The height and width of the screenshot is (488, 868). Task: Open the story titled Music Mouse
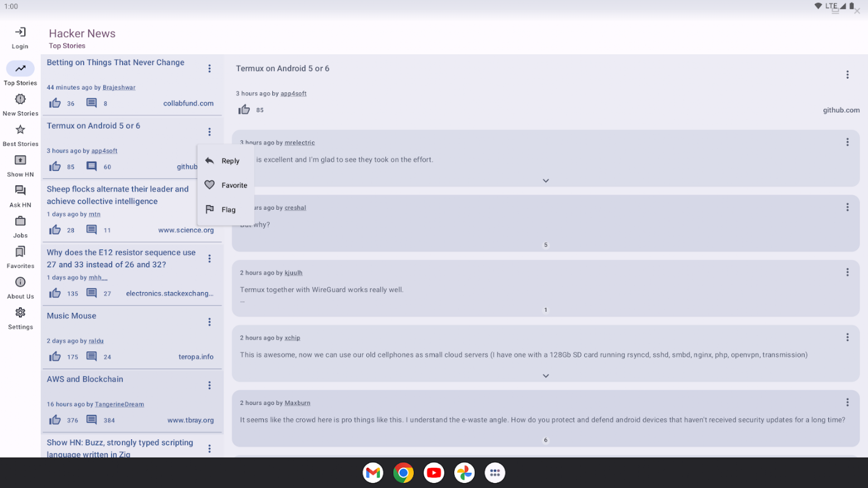click(x=71, y=316)
